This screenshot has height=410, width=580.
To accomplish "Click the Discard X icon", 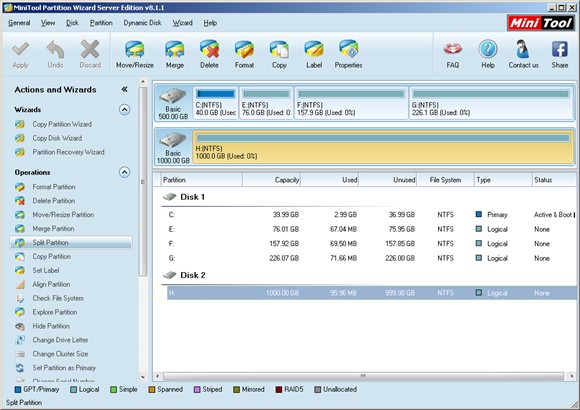I will click(90, 49).
